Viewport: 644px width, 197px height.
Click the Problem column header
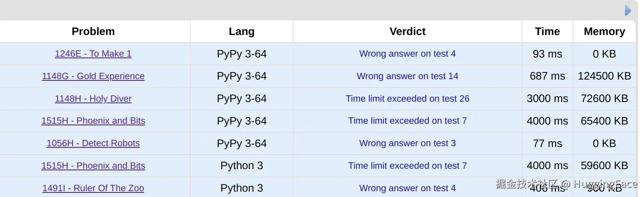point(93,32)
